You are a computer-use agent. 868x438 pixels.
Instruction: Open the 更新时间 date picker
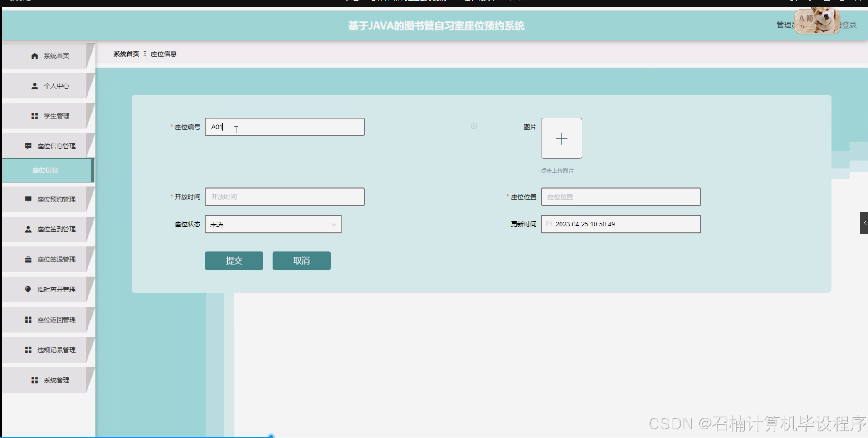[621, 224]
